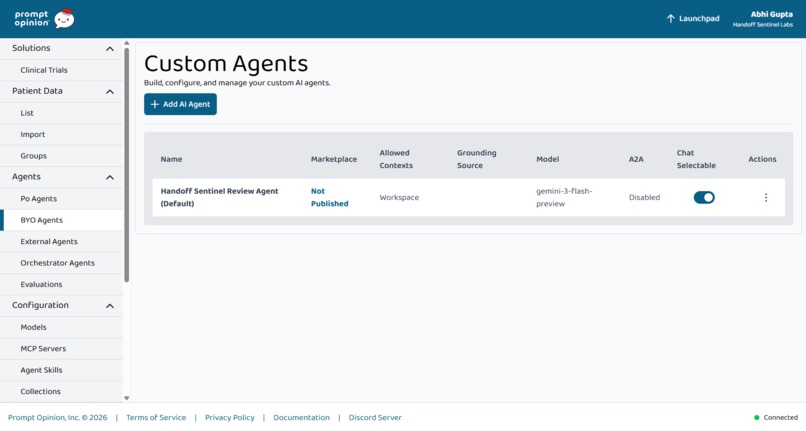
Task: Open patient Groups page
Action: (61, 156)
